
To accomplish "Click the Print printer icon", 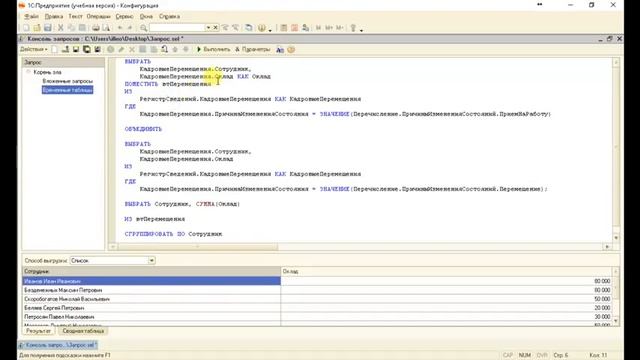I will 96,28.
